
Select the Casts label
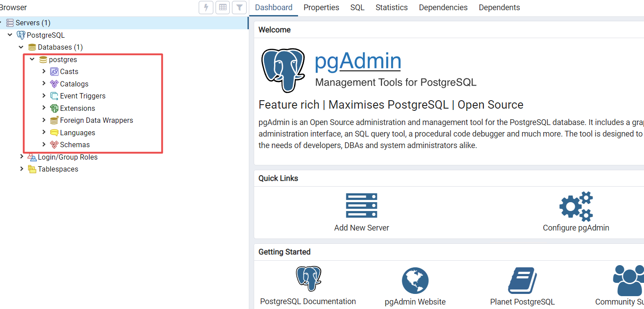click(69, 71)
